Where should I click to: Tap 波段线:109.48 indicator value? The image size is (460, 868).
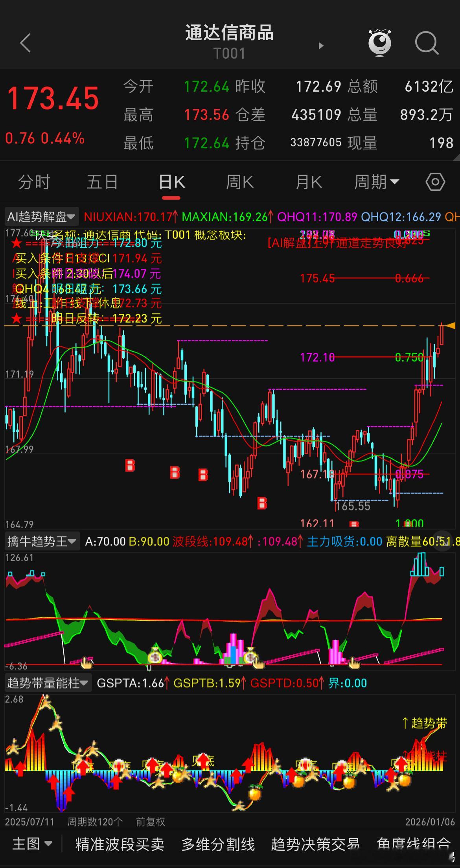(213, 542)
